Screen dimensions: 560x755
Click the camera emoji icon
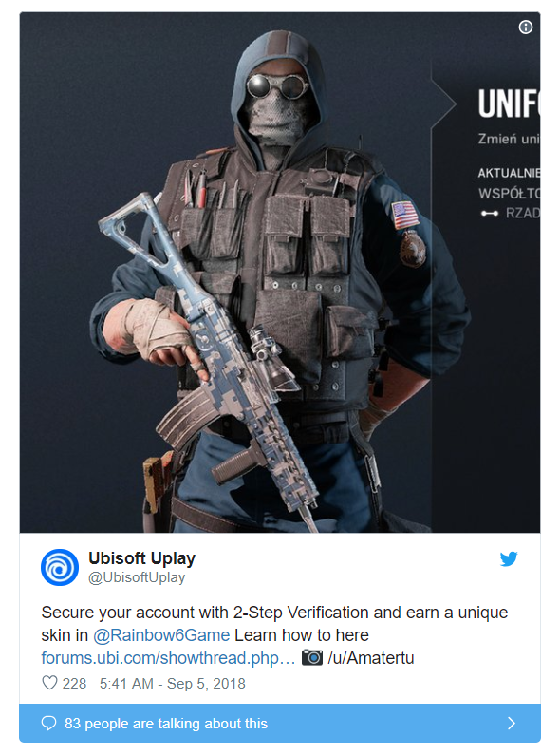point(311,657)
